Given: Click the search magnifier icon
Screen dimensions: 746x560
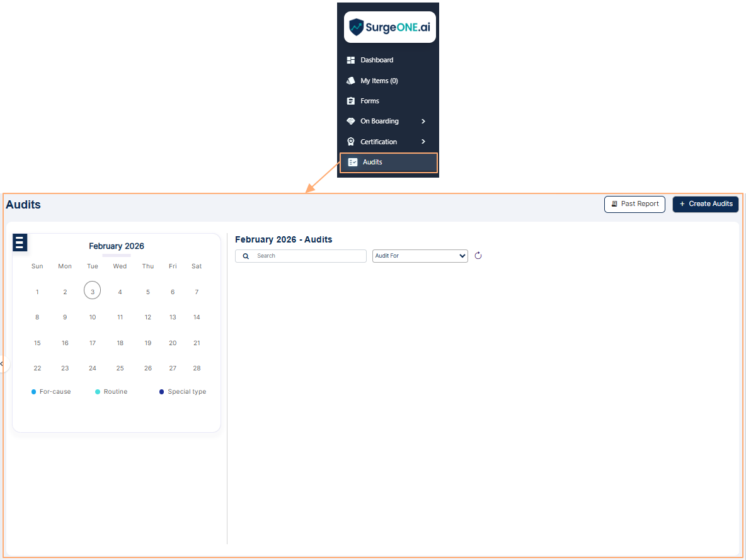Looking at the screenshot, I should 246,256.
